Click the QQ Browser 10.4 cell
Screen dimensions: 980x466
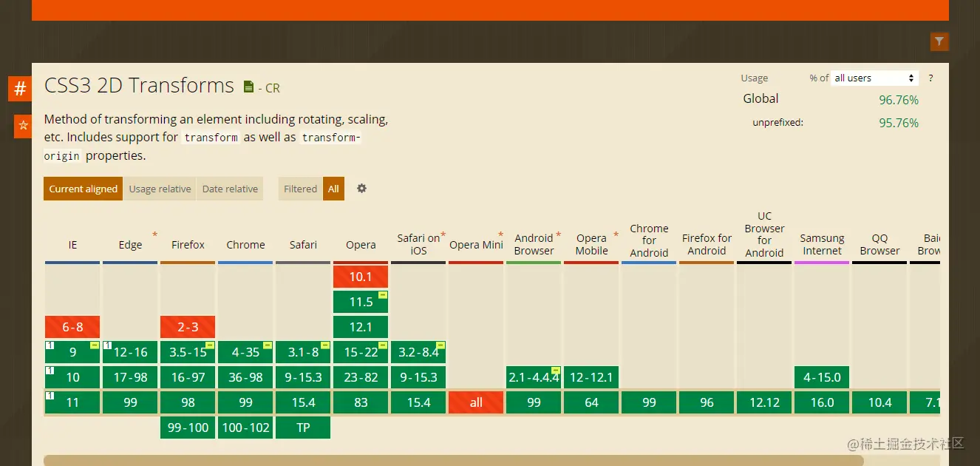click(x=879, y=402)
